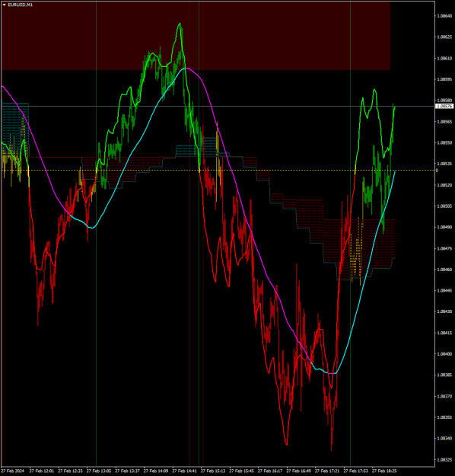This screenshot has width=455, height=476.
Task: Click the 1.08610 price axis label
Action: tap(444, 59)
